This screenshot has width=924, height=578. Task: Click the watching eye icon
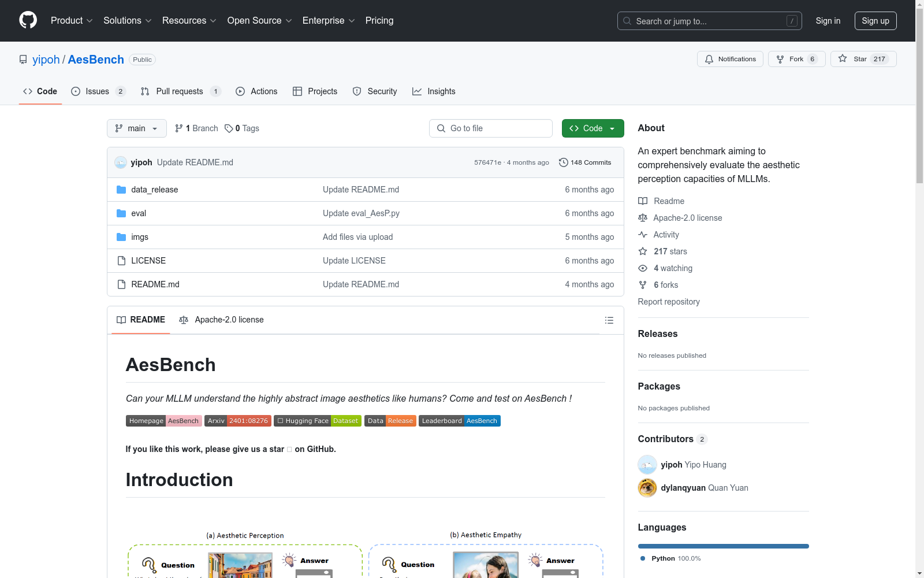(x=643, y=268)
